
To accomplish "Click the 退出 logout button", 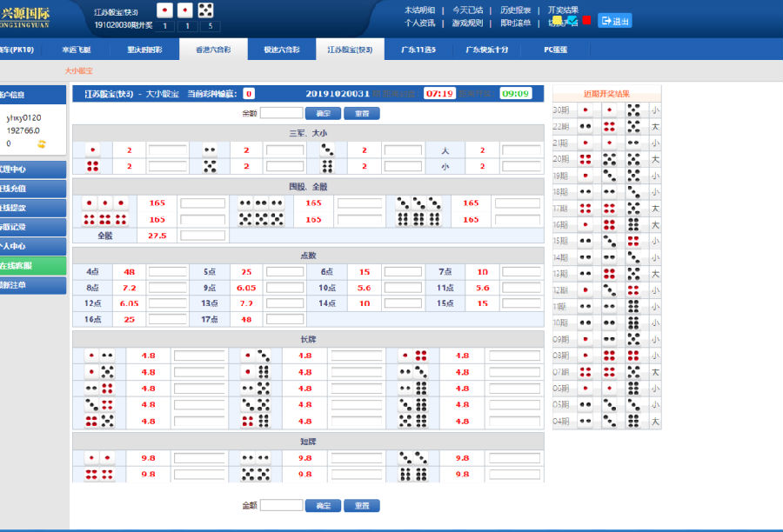I will click(615, 21).
